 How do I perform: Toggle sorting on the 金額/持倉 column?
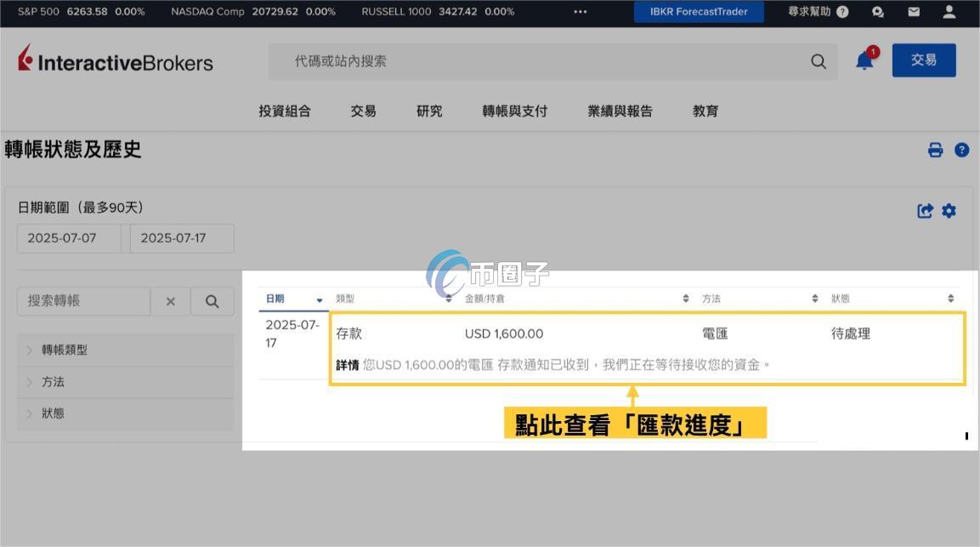pos(685,298)
